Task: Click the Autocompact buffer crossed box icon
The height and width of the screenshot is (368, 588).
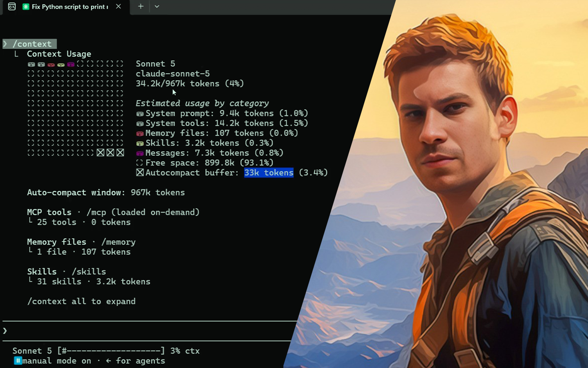Action: [140, 173]
